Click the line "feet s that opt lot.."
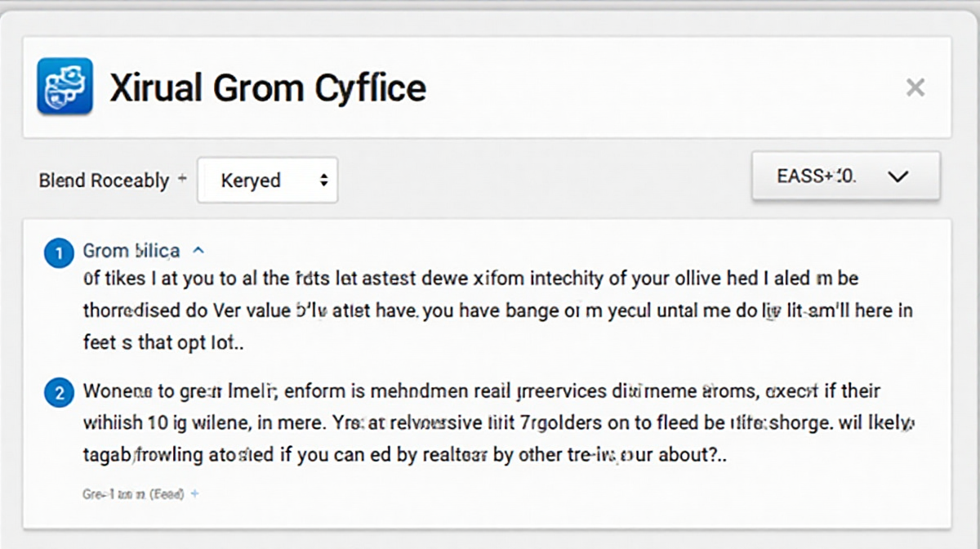 [x=164, y=343]
